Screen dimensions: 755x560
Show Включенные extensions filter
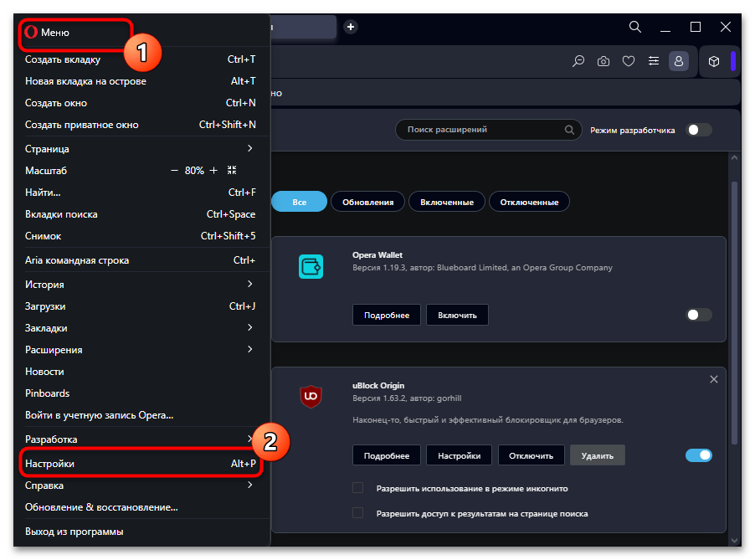click(x=447, y=202)
